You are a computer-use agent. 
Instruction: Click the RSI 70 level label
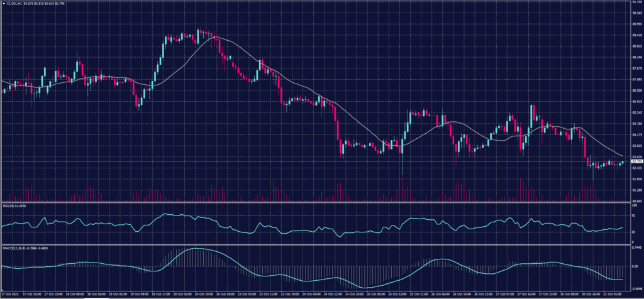(x=633, y=215)
